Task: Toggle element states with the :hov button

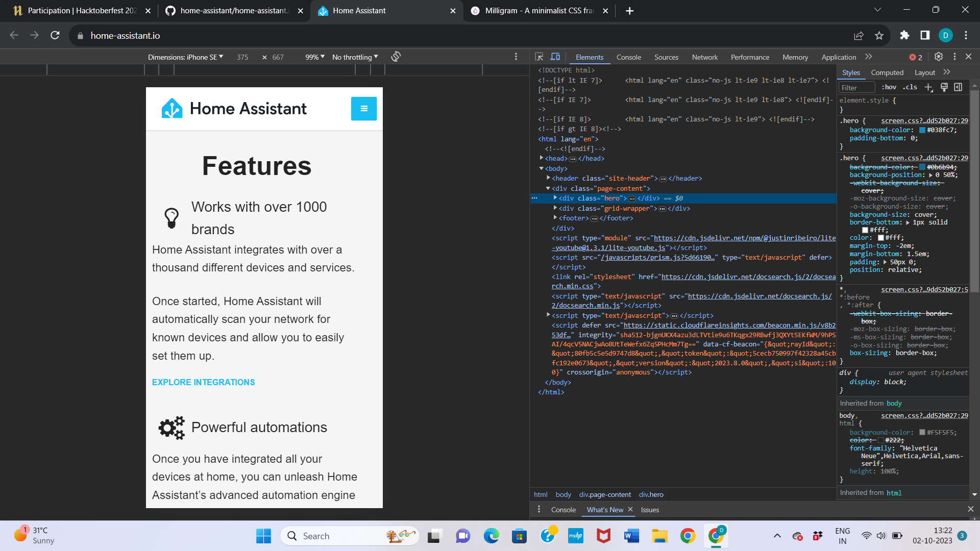Action: [x=889, y=87]
